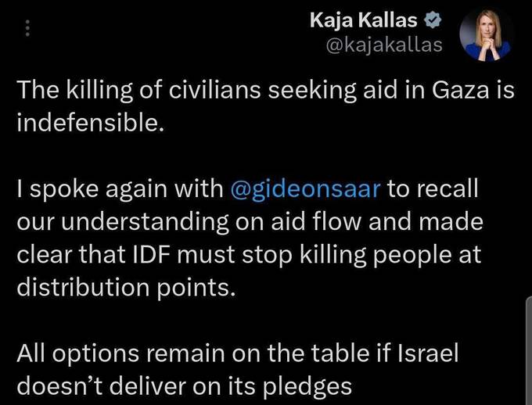The height and width of the screenshot is (405, 532).
Task: Click the "distribution points." text
Action: (125, 287)
